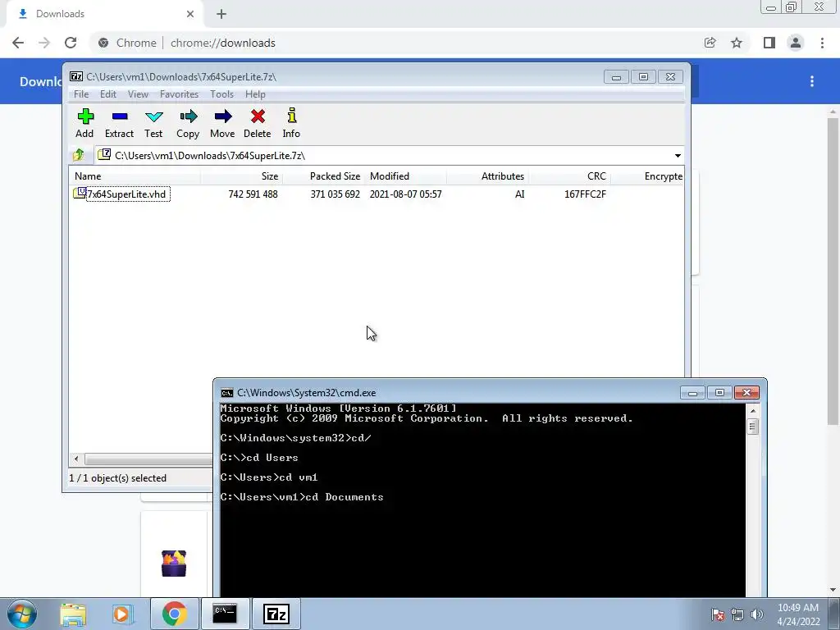Image resolution: width=840 pixels, height=630 pixels.
Task: Go forward in Chrome
Action: (44, 43)
